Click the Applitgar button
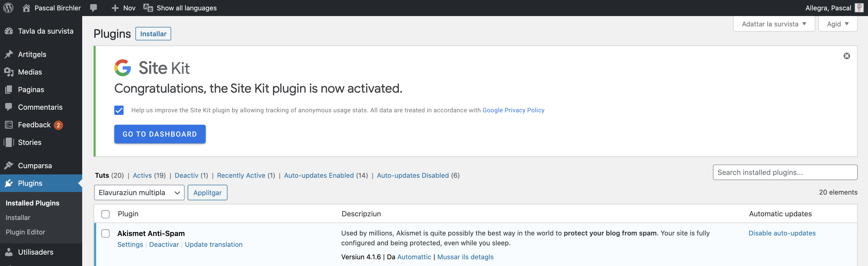868x266 pixels. click(x=208, y=193)
